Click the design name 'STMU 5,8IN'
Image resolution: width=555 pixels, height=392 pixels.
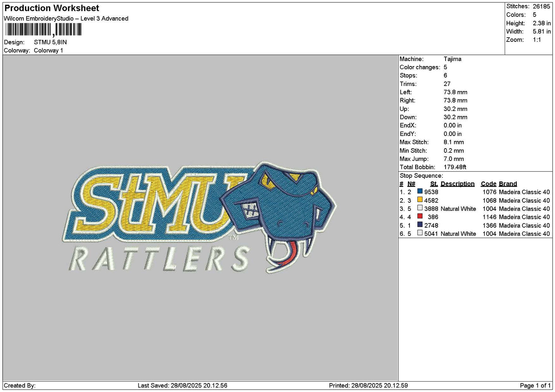click(x=50, y=42)
